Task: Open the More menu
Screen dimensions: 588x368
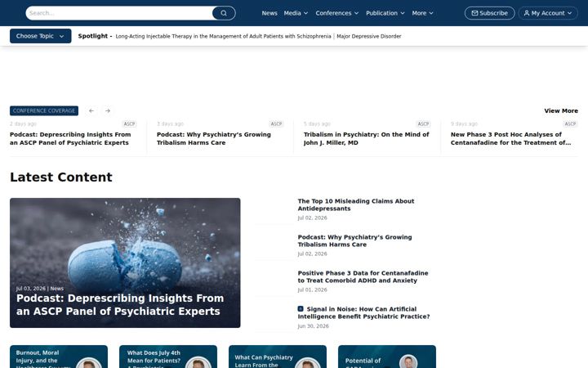Action: point(423,13)
